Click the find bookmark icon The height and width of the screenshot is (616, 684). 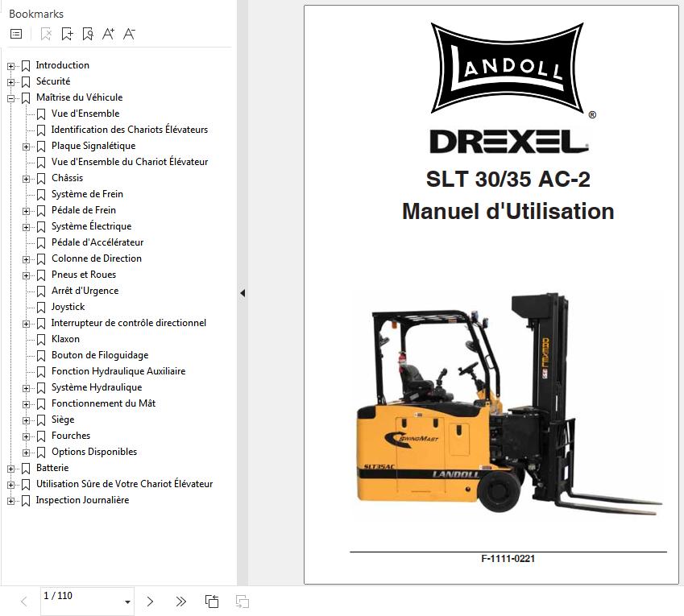pyautogui.click(x=88, y=34)
